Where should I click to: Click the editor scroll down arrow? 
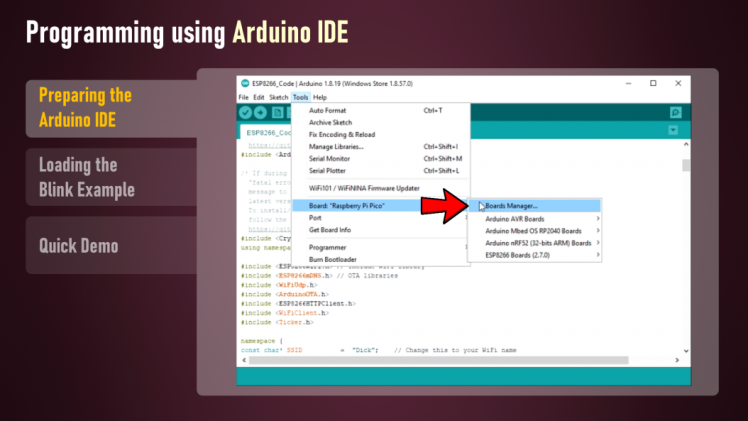686,351
